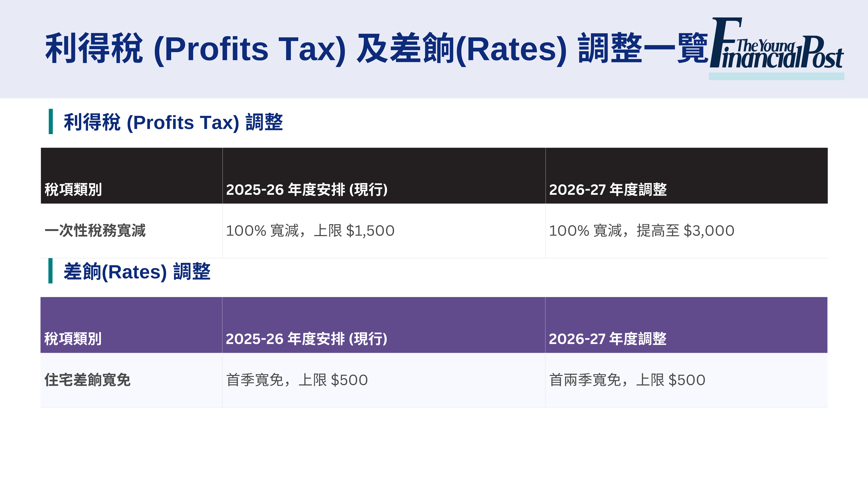Click 2025-26 年度安排 in the purple header

306,339
